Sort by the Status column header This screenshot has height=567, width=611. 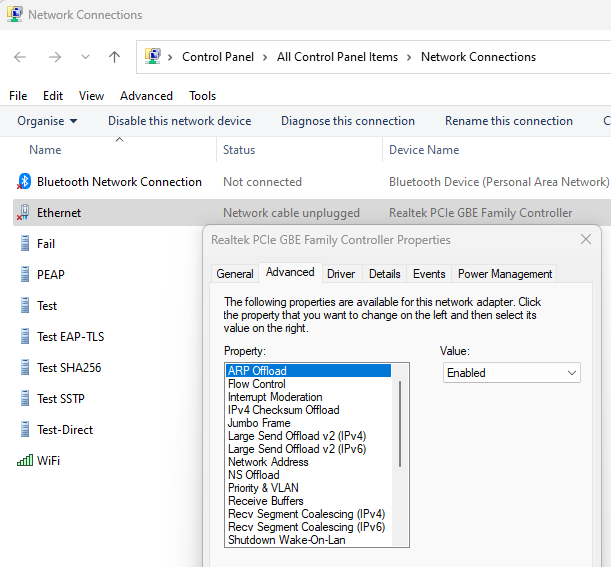pos(239,150)
